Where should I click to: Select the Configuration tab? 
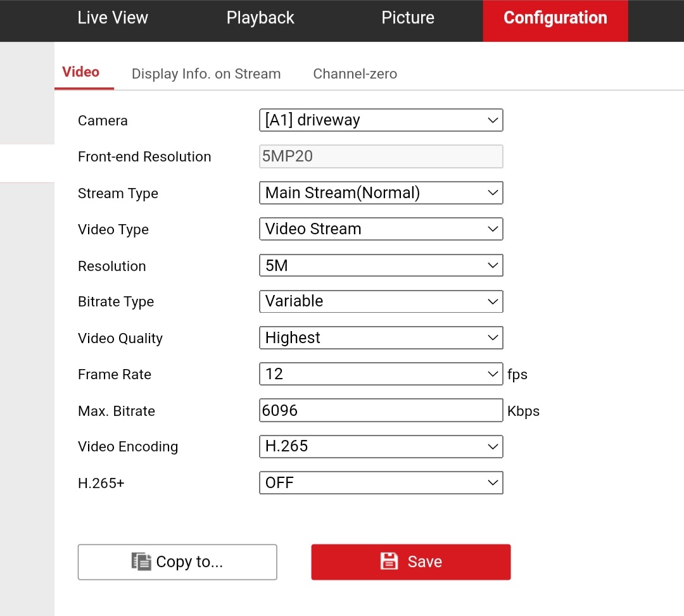pos(555,18)
